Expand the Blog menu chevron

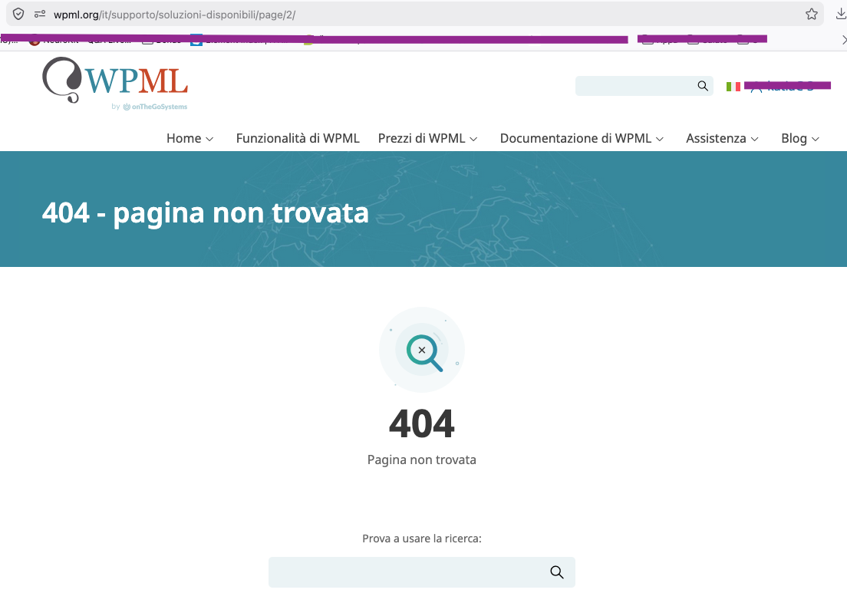(816, 140)
